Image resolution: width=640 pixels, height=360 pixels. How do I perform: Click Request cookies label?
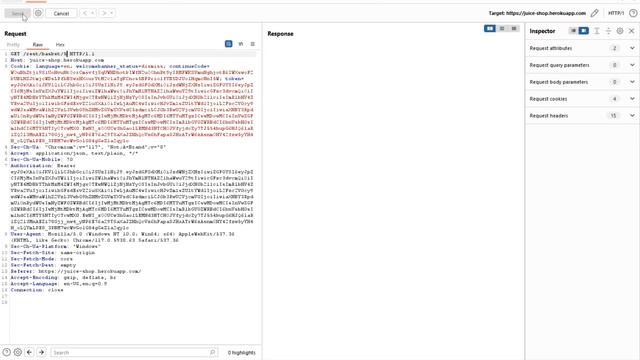pyautogui.click(x=548, y=99)
